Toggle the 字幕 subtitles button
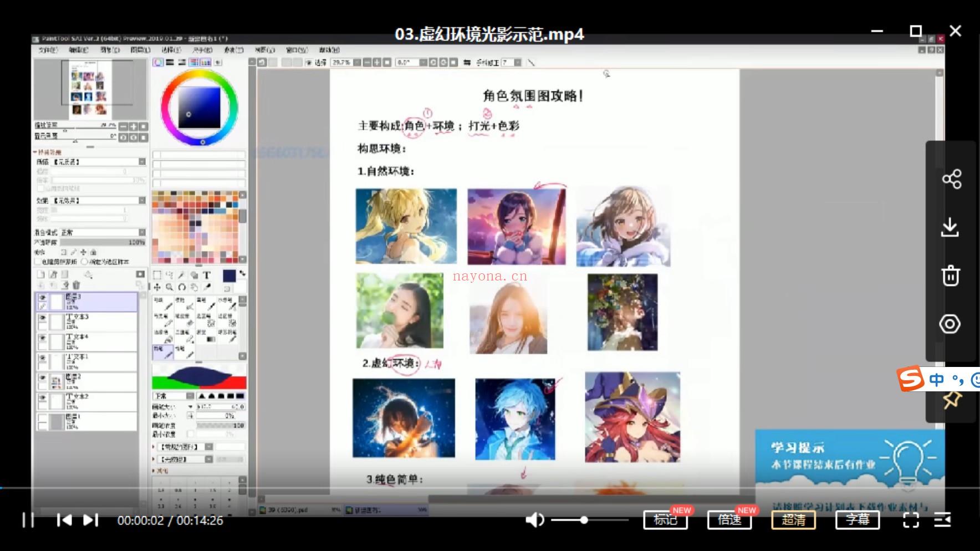The image size is (980, 551). (857, 520)
